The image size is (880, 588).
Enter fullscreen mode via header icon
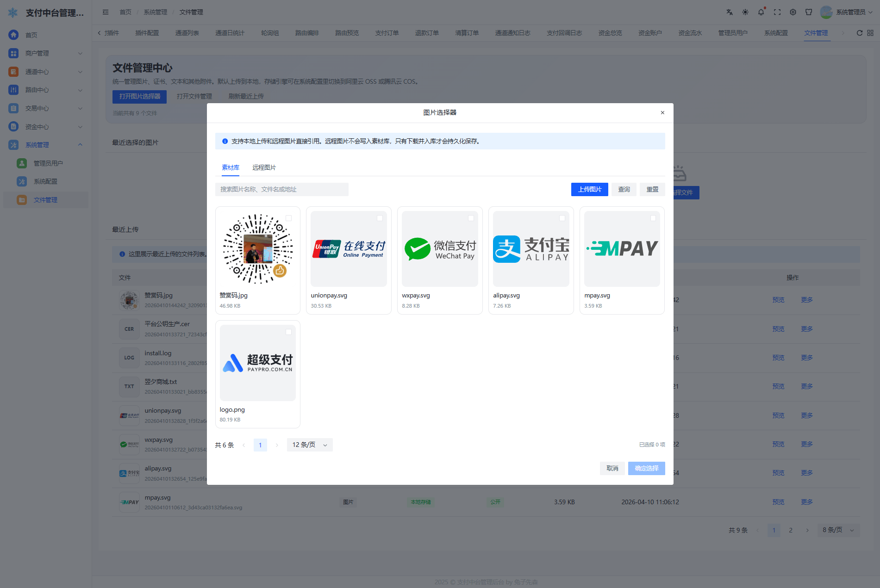tap(777, 12)
